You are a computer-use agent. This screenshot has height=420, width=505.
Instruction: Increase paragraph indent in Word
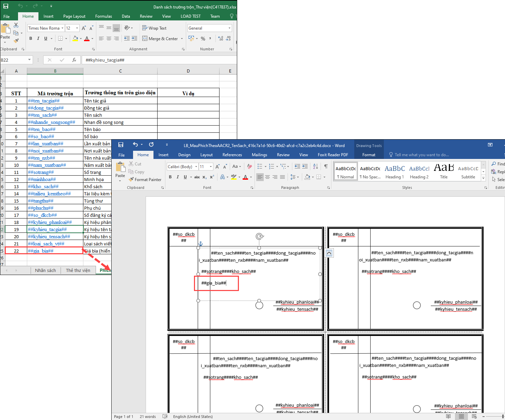click(305, 166)
